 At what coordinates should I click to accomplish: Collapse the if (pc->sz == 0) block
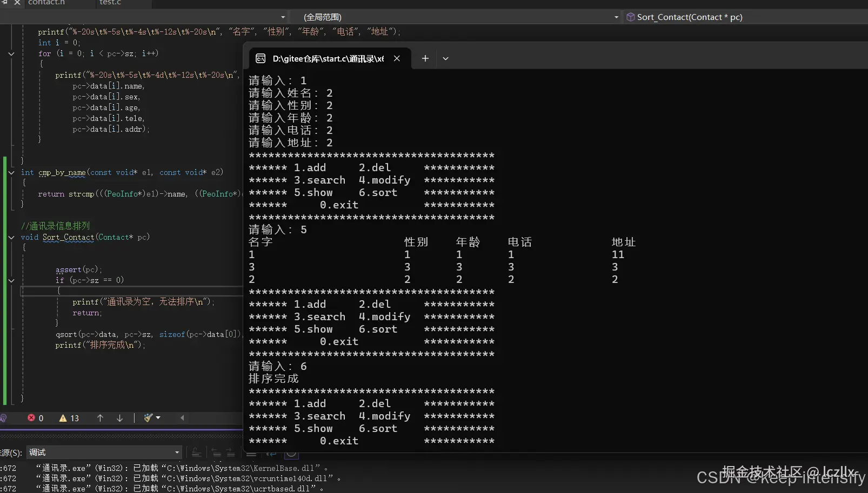(x=11, y=280)
